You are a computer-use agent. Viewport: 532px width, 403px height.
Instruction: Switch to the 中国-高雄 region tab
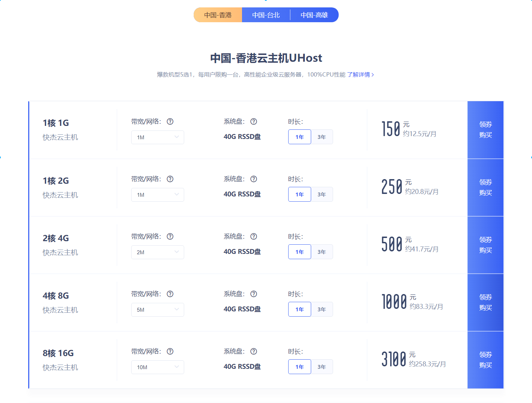coord(314,15)
